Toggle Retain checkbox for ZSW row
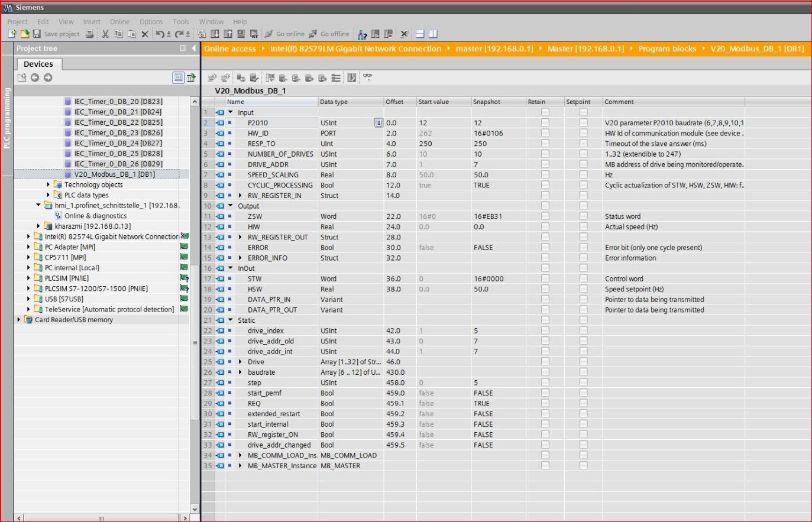Viewport: 812px width, 522px height. coord(545,216)
